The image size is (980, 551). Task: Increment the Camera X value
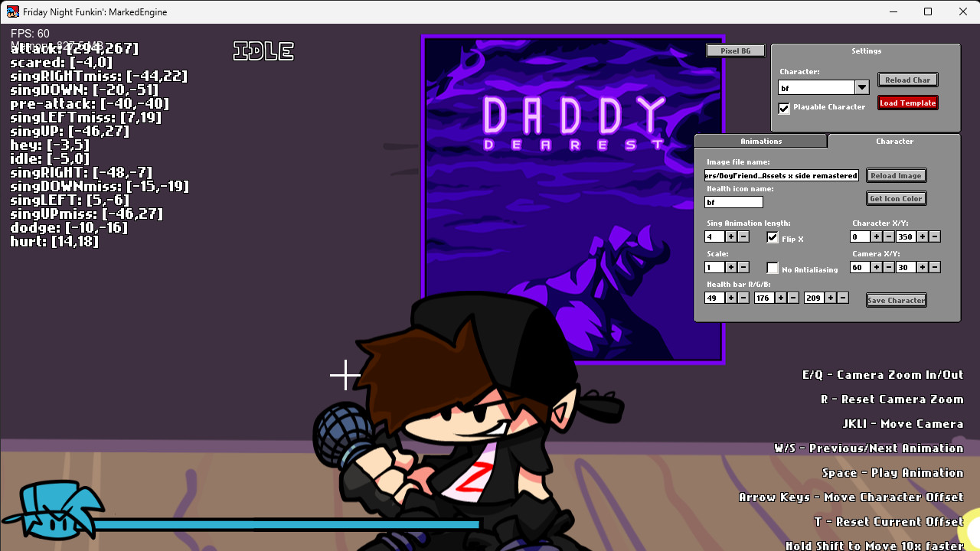877,268
